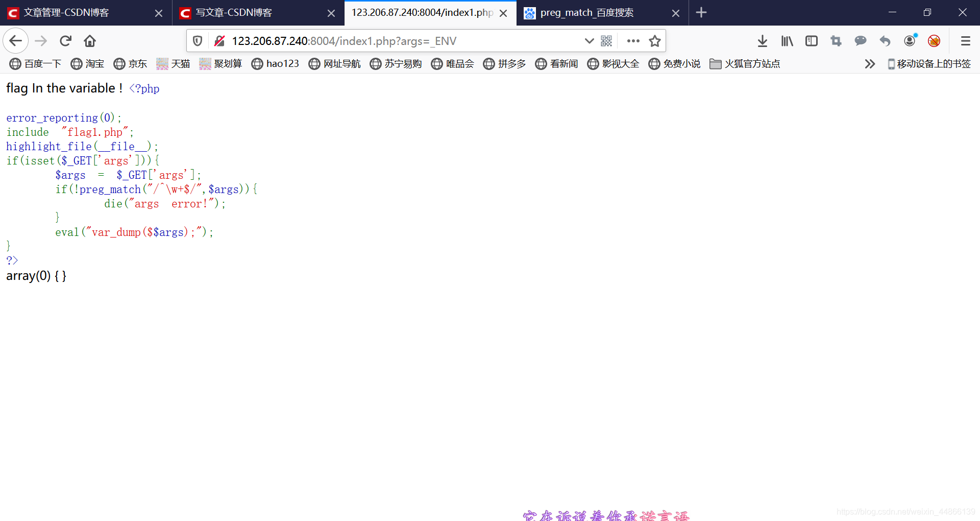Screen dimensions: 980x521
Task: Open 百度一下 bookmark
Action: click(36, 64)
